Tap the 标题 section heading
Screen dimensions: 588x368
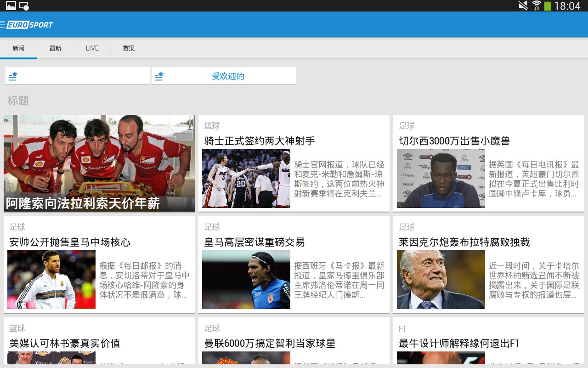(x=18, y=101)
